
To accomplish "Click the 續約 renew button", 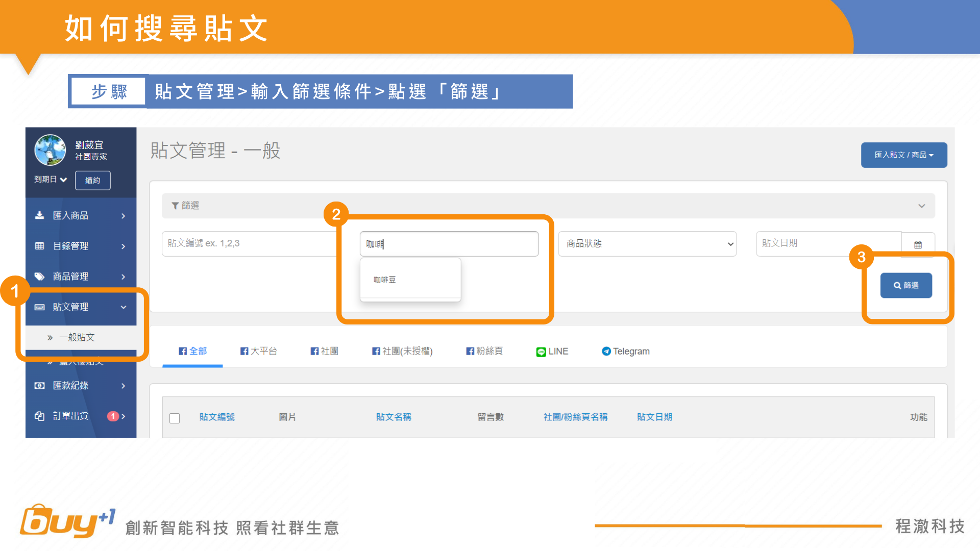I will pos(92,181).
